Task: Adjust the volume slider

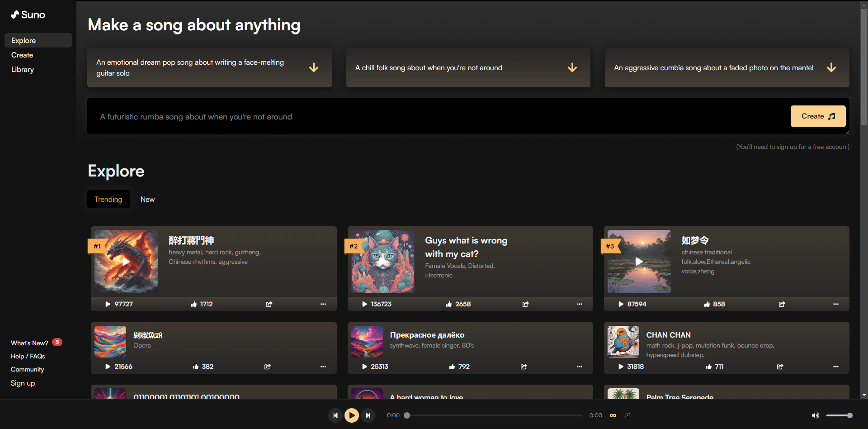Action: point(839,415)
